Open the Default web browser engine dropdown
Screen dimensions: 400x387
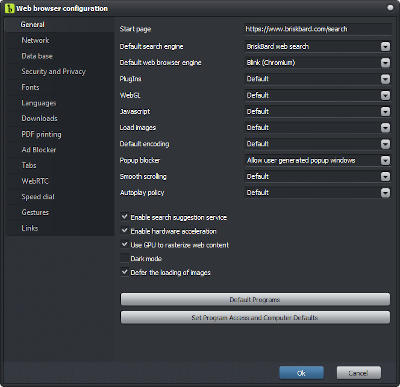point(385,63)
